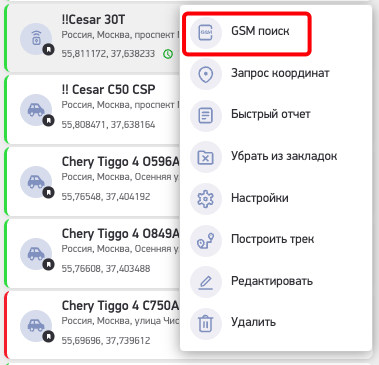Select the Chery Tiggo 4 O849A title
The image size is (379, 365).
click(120, 234)
